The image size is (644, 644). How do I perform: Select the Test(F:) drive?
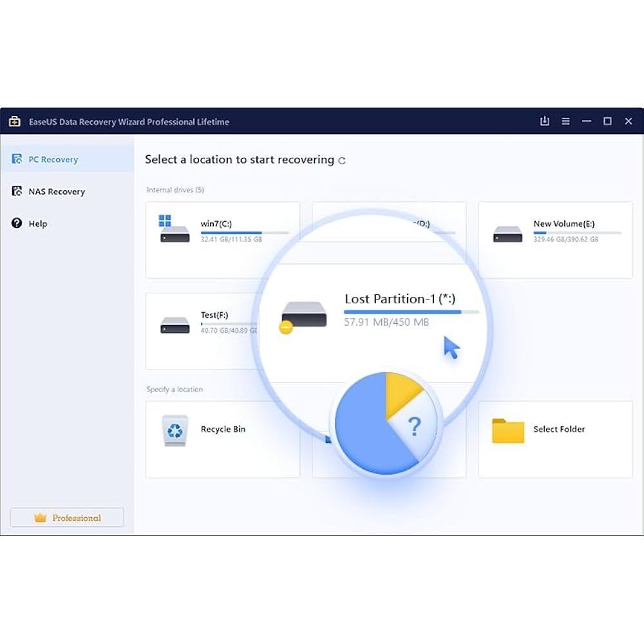click(201, 331)
